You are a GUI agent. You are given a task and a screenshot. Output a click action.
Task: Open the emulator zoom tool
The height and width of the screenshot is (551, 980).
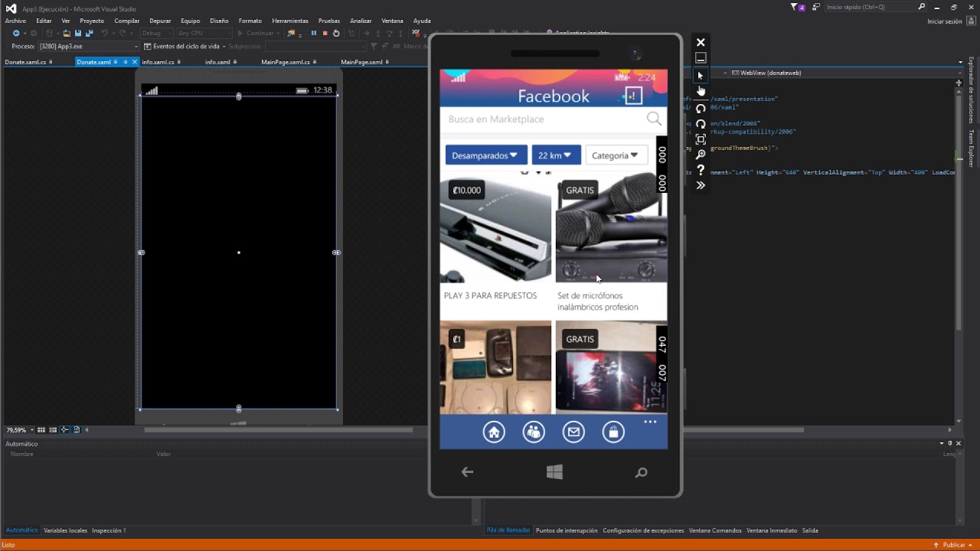701,155
